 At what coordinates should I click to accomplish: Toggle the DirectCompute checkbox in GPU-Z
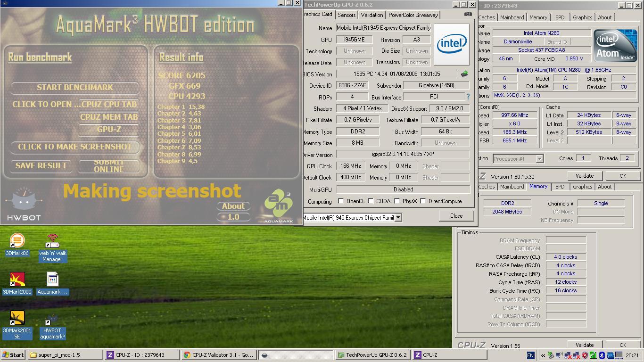click(423, 201)
